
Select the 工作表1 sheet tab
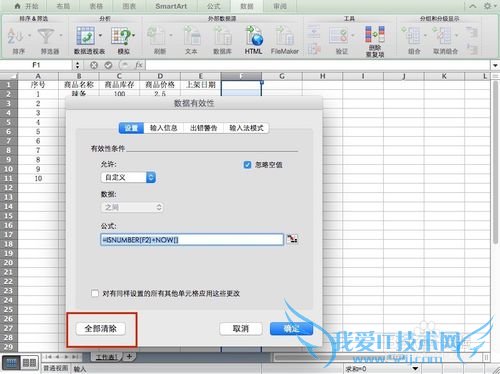[107, 357]
